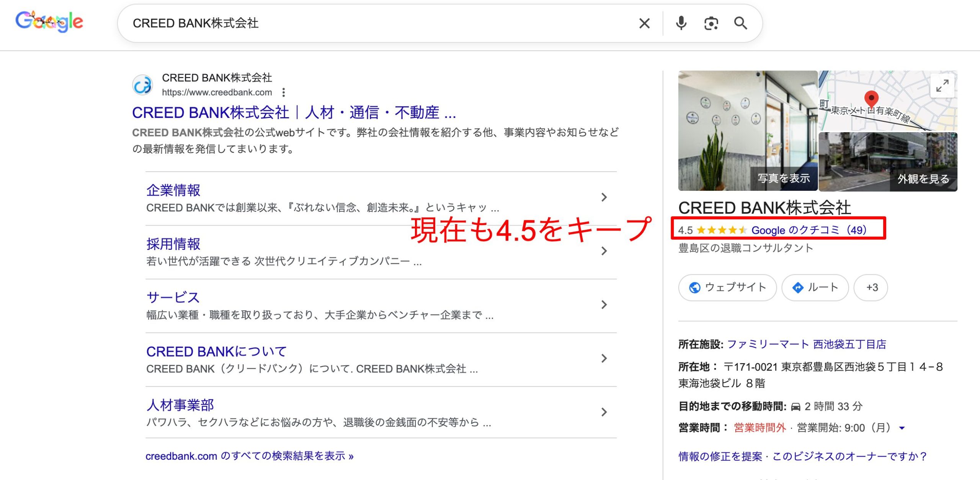This screenshot has width=980, height=480.
Task: Expand the chevron for サービス row
Action: 604,305
